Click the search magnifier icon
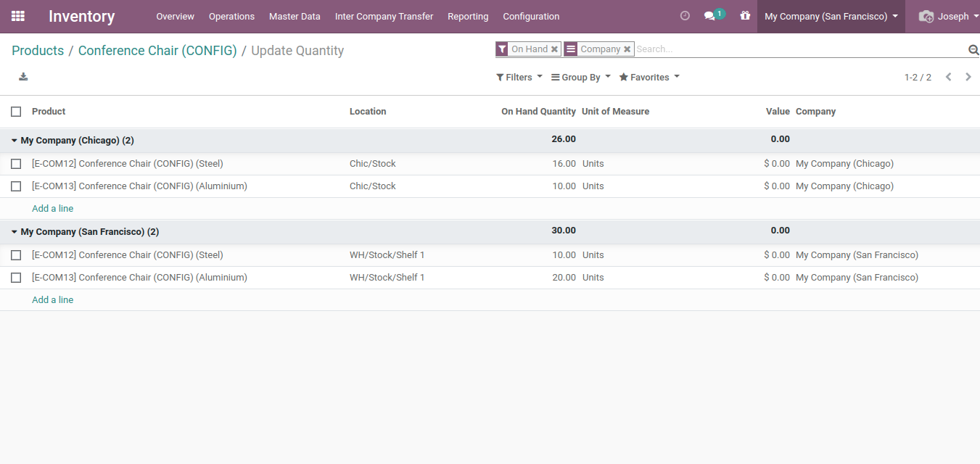This screenshot has height=464, width=980. (x=973, y=49)
